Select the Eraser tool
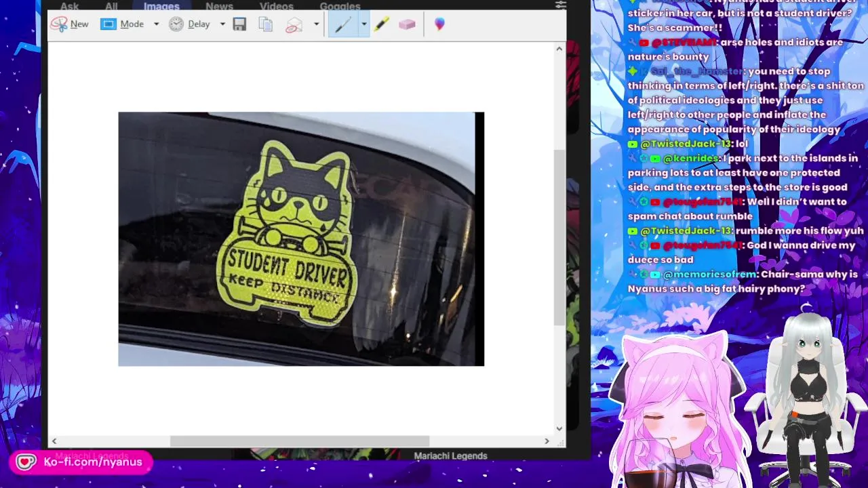Image resolution: width=868 pixels, height=488 pixels. (x=407, y=24)
